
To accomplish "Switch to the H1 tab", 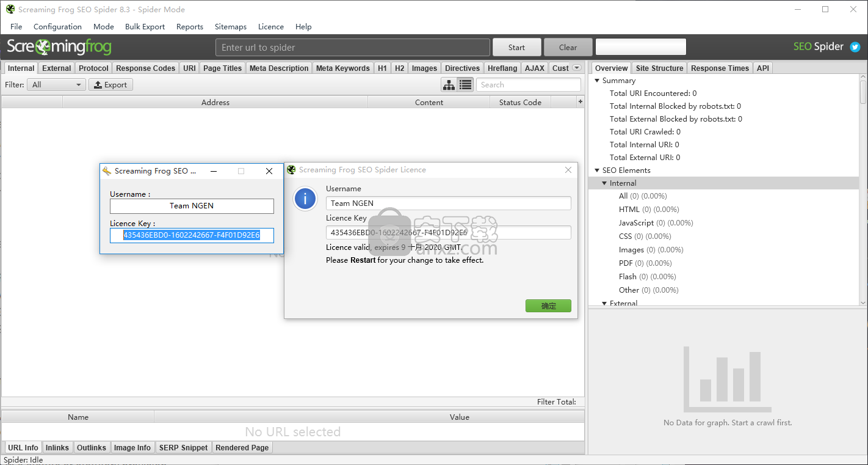I will pos(382,68).
